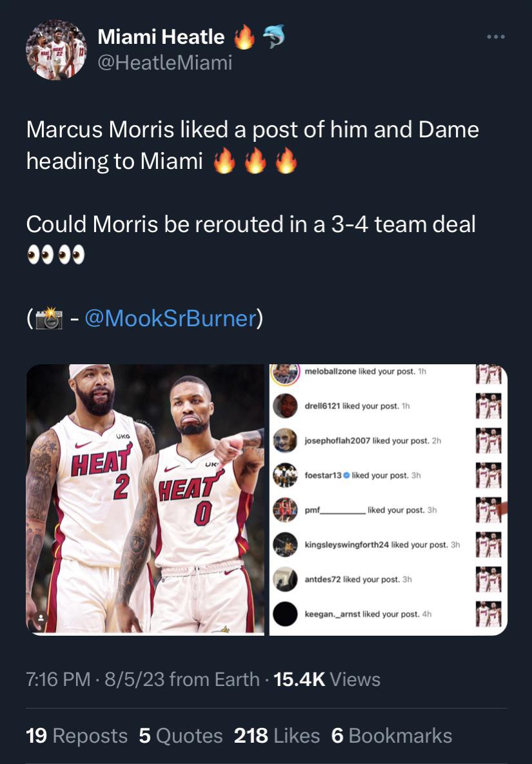532x764 pixels.
Task: Open the 6 Bookmarks count
Action: tap(391, 736)
